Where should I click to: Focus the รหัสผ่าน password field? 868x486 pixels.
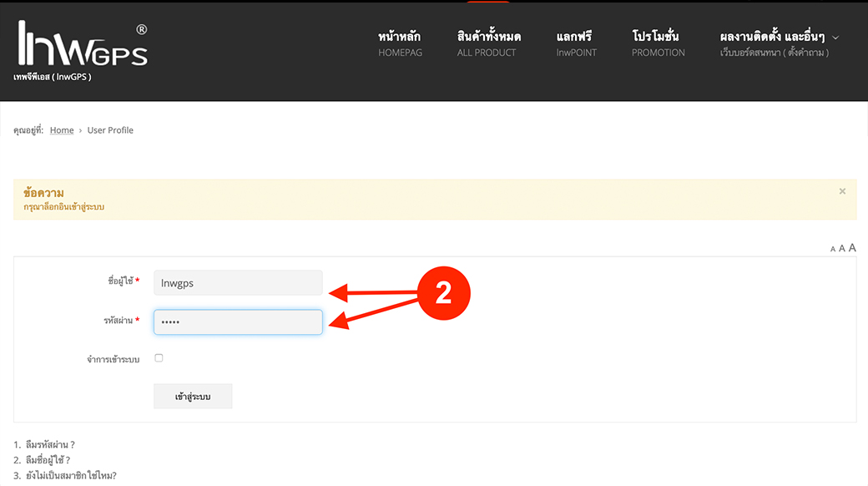[238, 322]
